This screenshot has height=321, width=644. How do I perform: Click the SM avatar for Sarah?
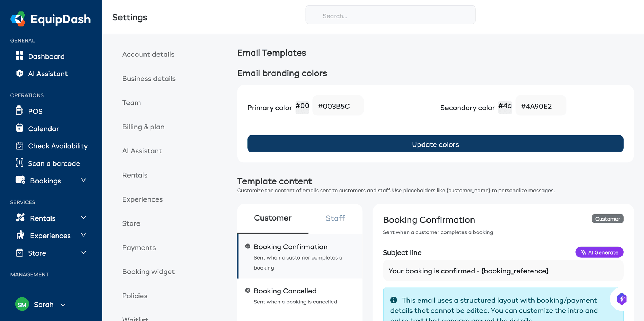tap(22, 305)
